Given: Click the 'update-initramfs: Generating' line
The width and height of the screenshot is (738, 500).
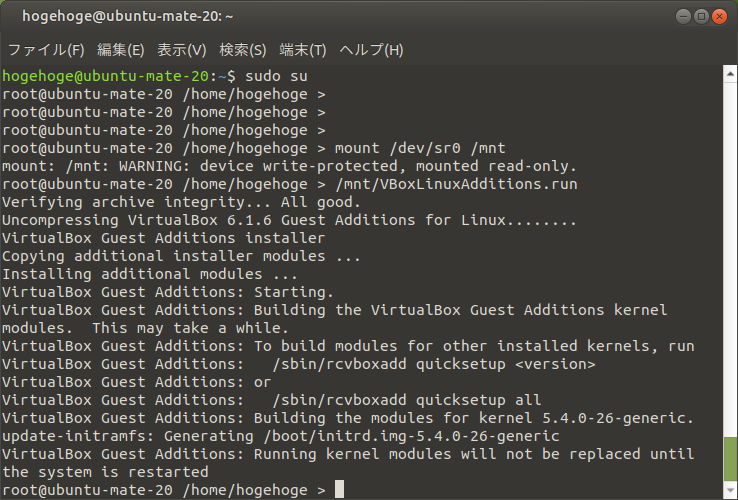Looking at the screenshot, I should pos(281,436).
